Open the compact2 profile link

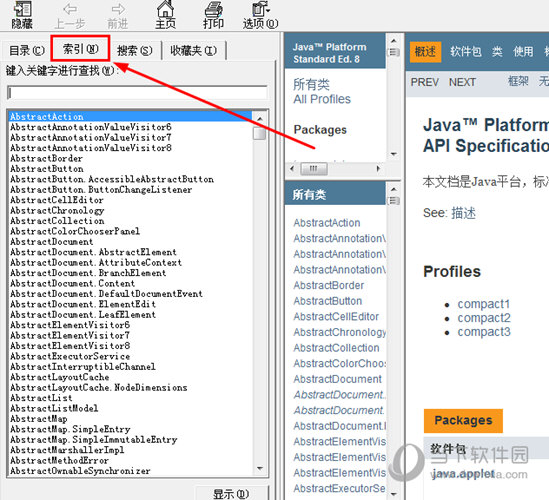pyautogui.click(x=484, y=318)
